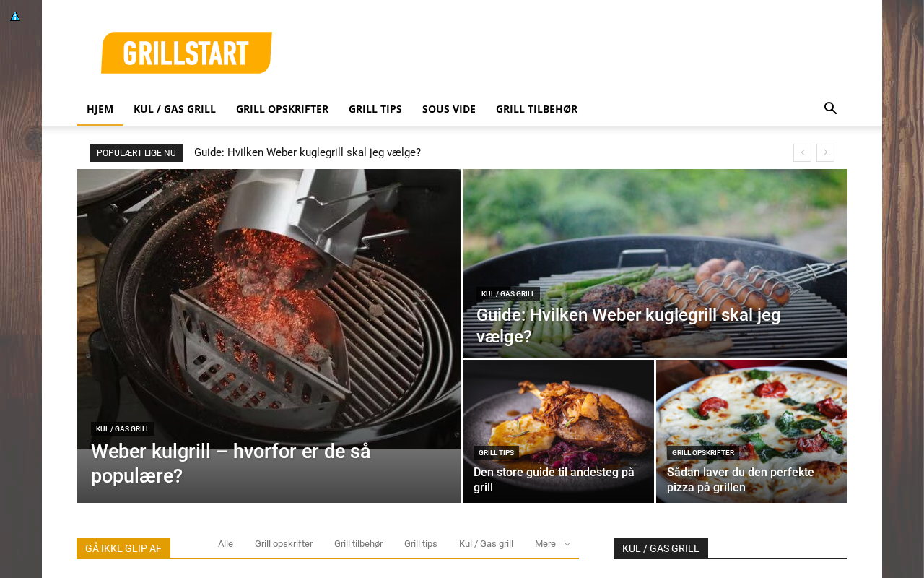Expand the Mere dropdown filter
The image size is (924, 578).
552,544
